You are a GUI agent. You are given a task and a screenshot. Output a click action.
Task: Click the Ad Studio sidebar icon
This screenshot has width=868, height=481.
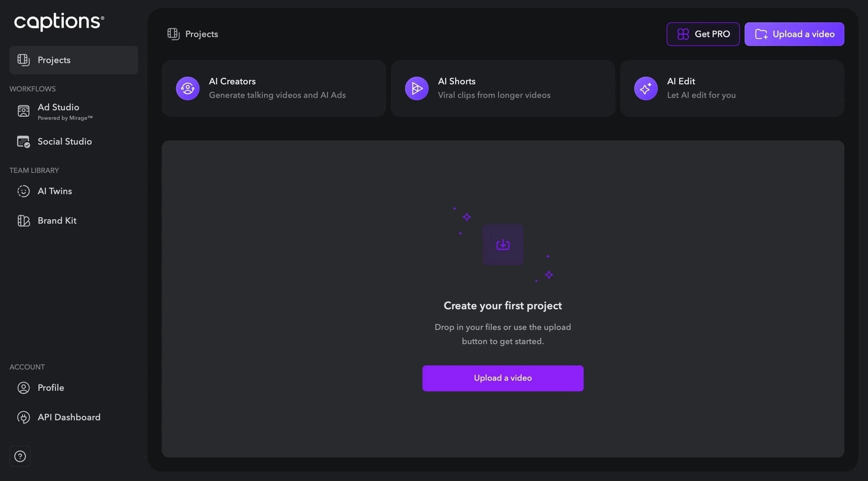(x=24, y=111)
